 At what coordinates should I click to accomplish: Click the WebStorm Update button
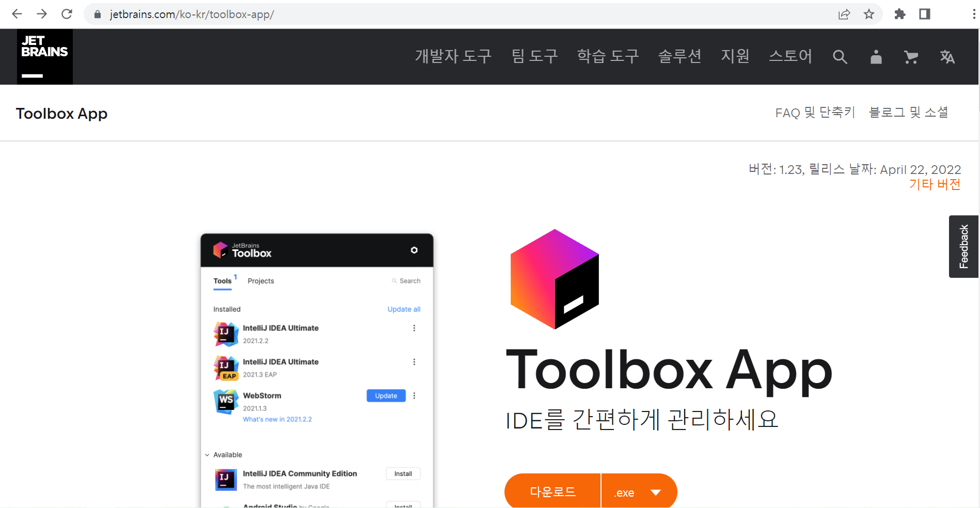click(386, 396)
